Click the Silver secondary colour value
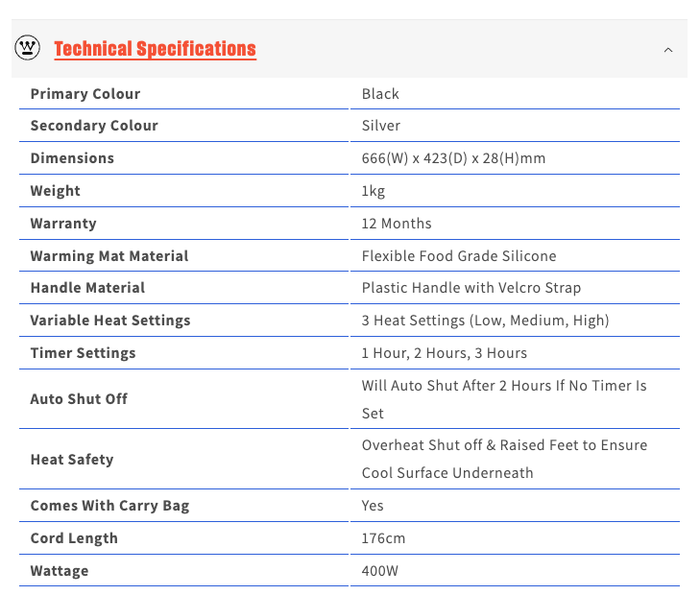Screen dimensions: 700x595 (x=381, y=126)
